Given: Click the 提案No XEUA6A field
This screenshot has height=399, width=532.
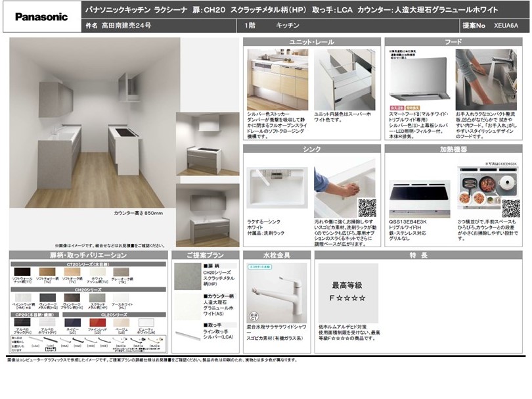Looking at the screenshot, I should [494, 26].
